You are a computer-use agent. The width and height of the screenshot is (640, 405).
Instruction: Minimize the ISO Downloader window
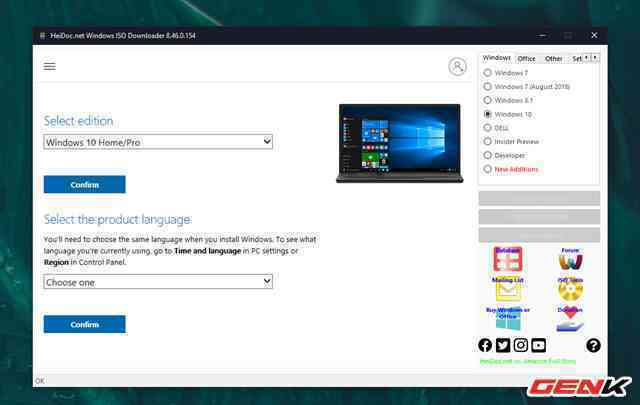pos(542,36)
